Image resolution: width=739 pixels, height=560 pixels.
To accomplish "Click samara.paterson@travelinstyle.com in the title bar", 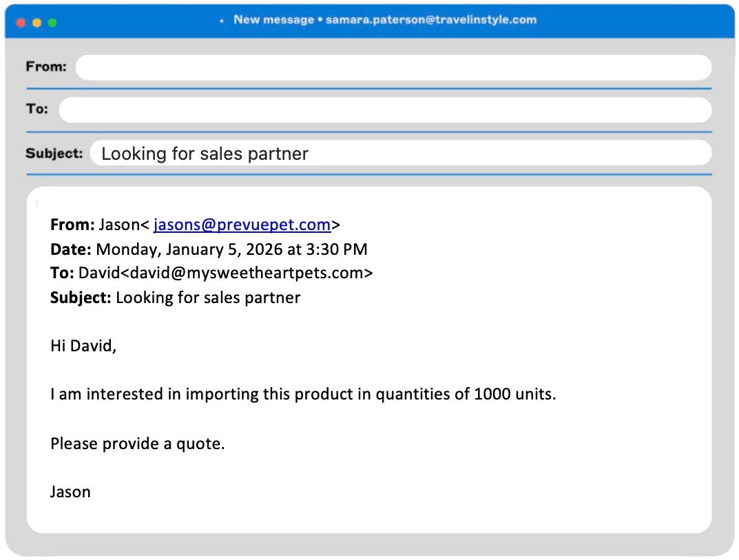I will click(x=431, y=19).
